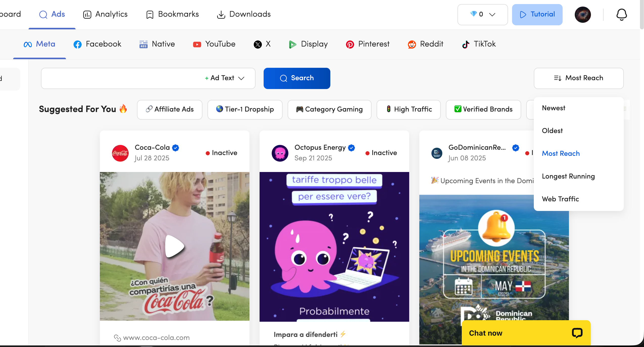Apply the Verified Brands suggestion

tap(484, 110)
